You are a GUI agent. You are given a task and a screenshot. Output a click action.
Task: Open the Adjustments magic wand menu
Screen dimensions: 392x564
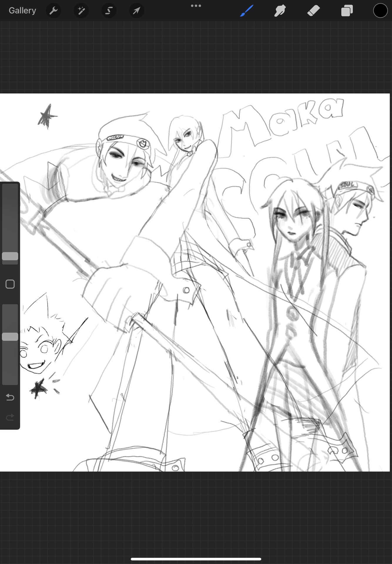click(x=81, y=11)
